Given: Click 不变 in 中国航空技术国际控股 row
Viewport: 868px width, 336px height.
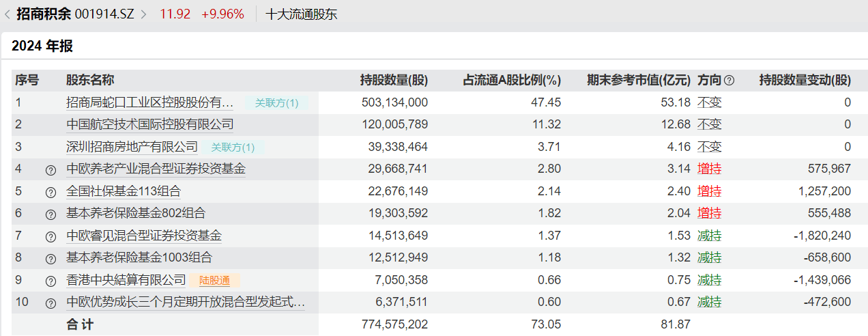Looking at the screenshot, I should pyautogui.click(x=710, y=124).
